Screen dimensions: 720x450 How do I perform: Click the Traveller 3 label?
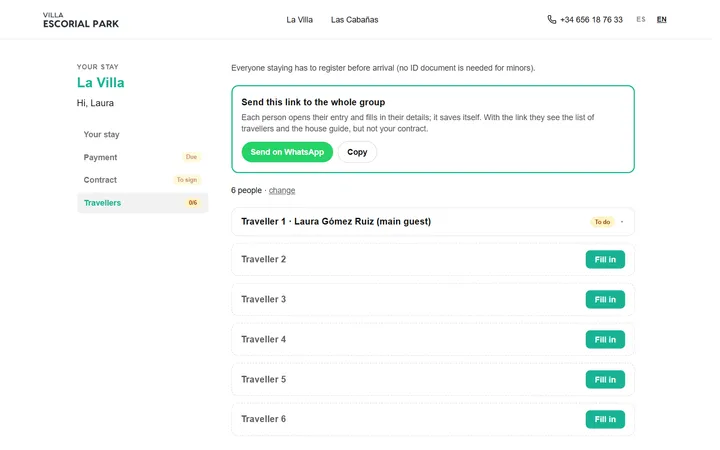264,299
